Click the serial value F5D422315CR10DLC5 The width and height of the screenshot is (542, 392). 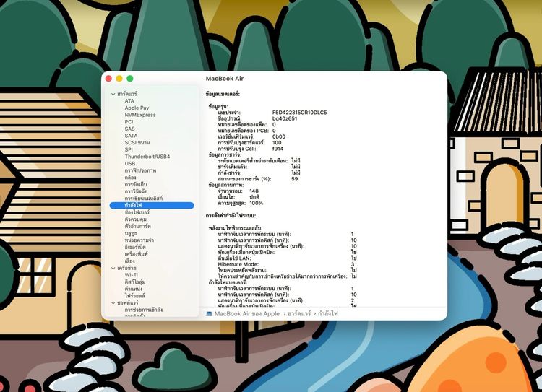[299, 113]
